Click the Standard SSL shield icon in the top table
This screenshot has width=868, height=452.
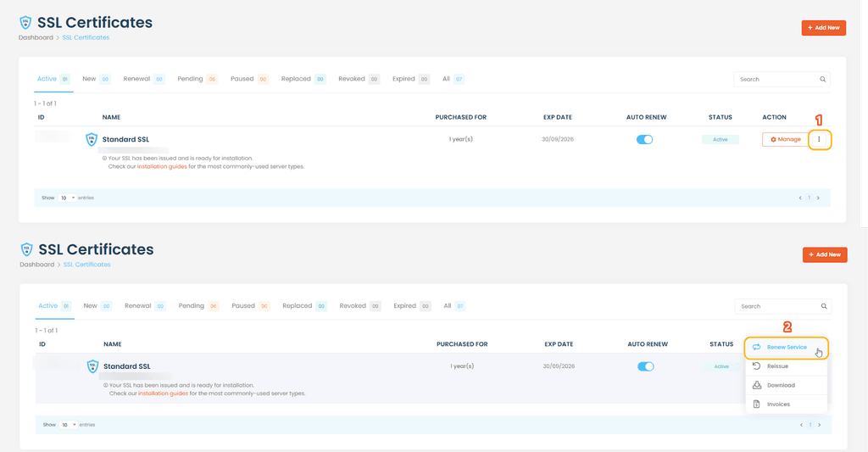(92, 140)
